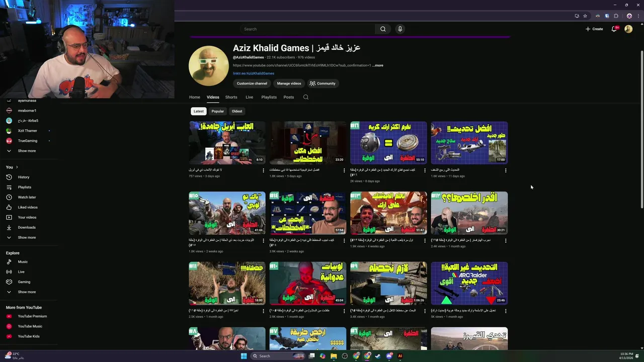The width and height of the screenshot is (644, 362).
Task: Expand subscriptions with Show more
Action: click(27, 151)
